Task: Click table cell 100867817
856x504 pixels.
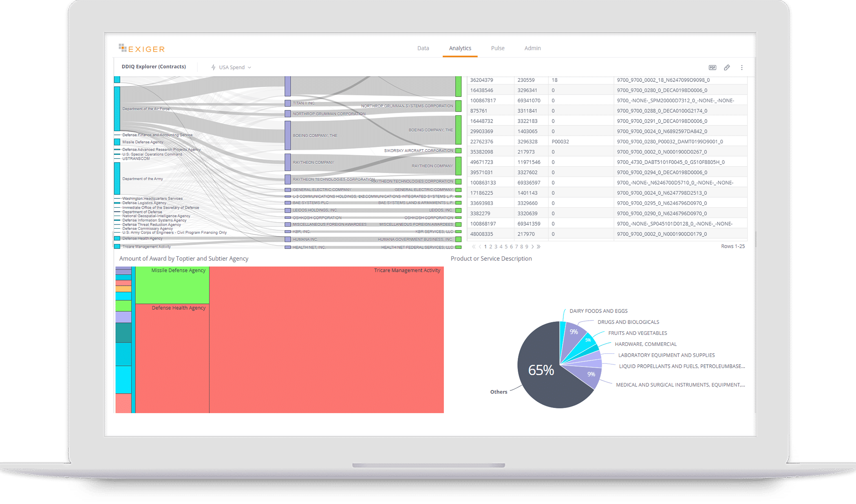Action: (483, 100)
